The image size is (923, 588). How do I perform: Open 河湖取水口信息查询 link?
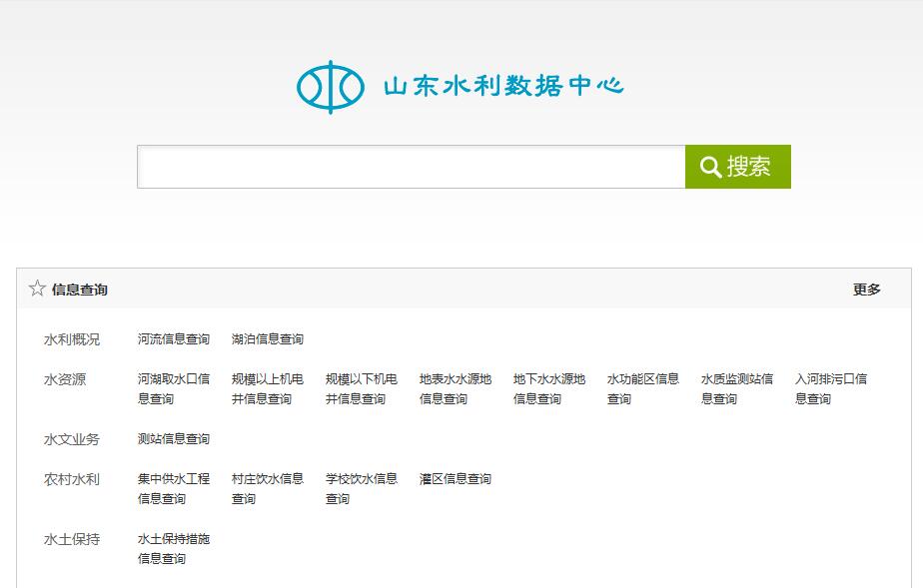click(x=174, y=388)
